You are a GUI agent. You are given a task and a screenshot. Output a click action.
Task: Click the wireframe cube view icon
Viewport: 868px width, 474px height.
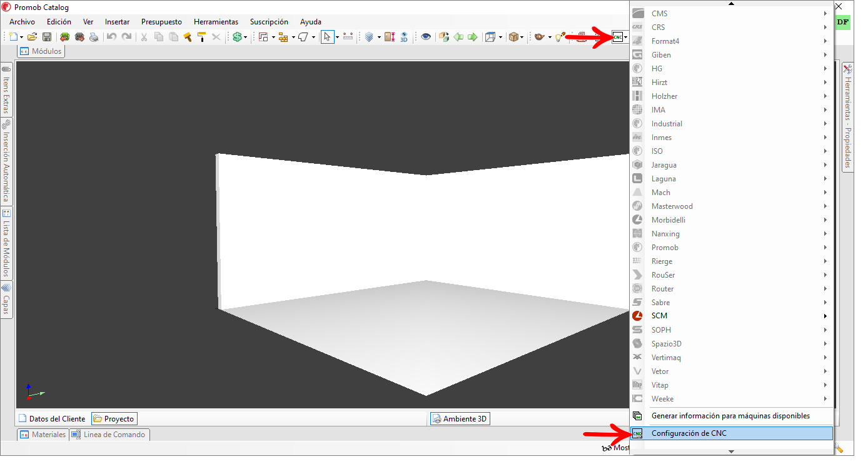pyautogui.click(x=490, y=37)
